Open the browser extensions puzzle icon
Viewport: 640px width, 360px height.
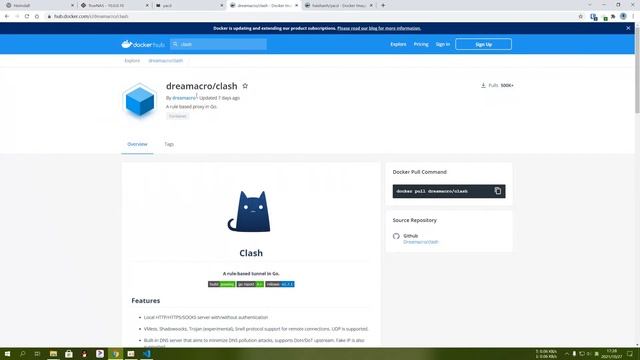[x=613, y=16]
